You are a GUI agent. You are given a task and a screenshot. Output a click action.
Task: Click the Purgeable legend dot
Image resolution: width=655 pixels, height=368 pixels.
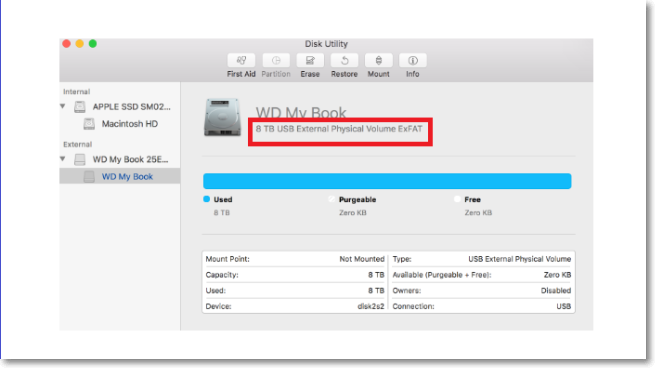(x=332, y=199)
